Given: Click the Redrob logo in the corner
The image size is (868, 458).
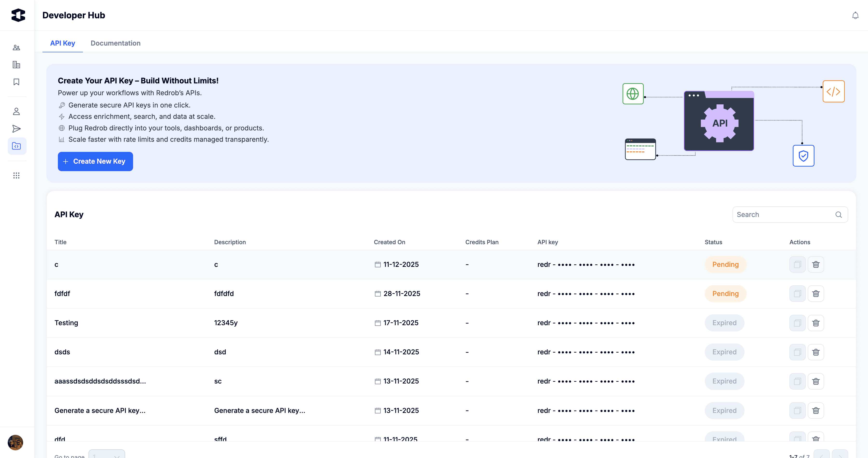Looking at the screenshot, I should coord(18,15).
